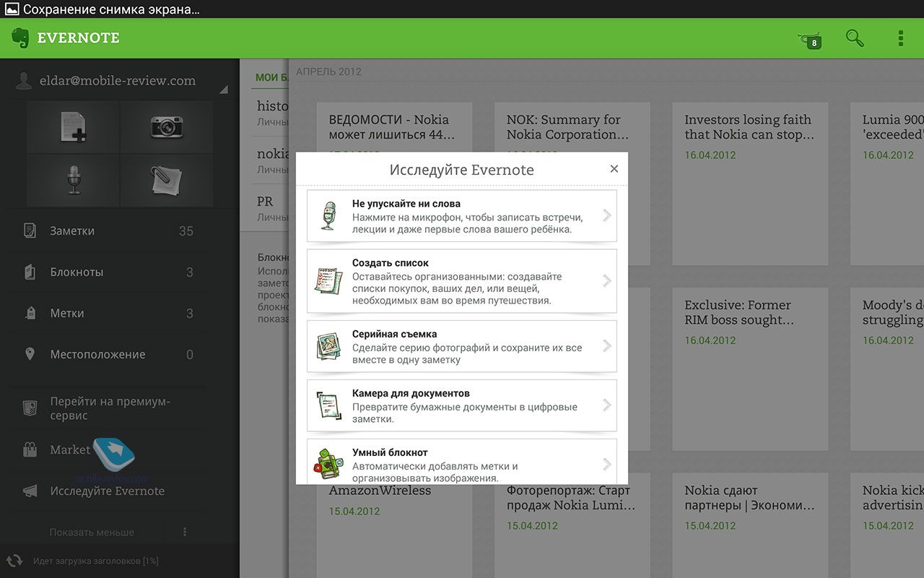Click the smart notebook illustration icon

(x=328, y=465)
